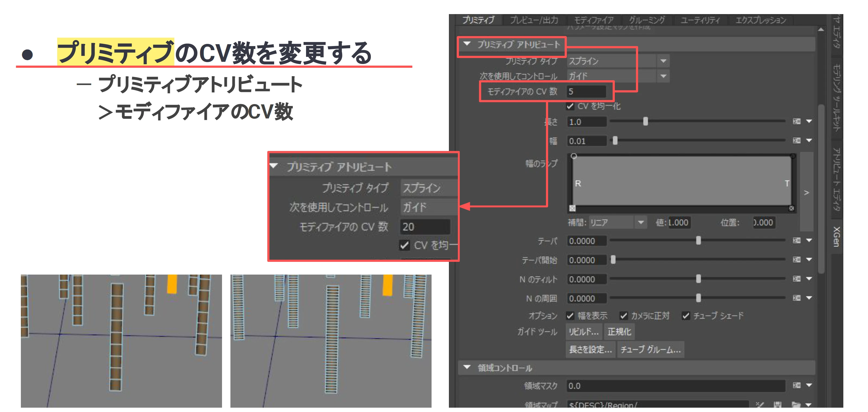
Task: Open the expression editor icon for 領域マスク
Action: (796, 385)
